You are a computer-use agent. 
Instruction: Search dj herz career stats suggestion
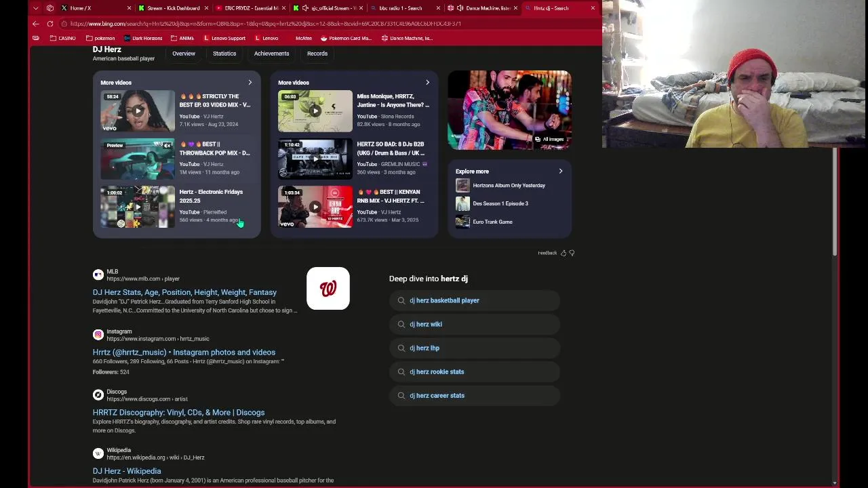pyautogui.click(x=475, y=395)
